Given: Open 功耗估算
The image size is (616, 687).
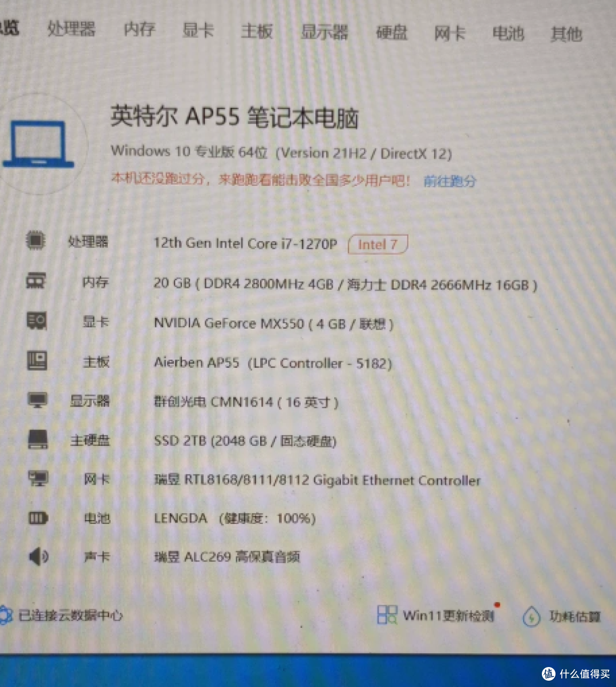Looking at the screenshot, I should pos(575,616).
